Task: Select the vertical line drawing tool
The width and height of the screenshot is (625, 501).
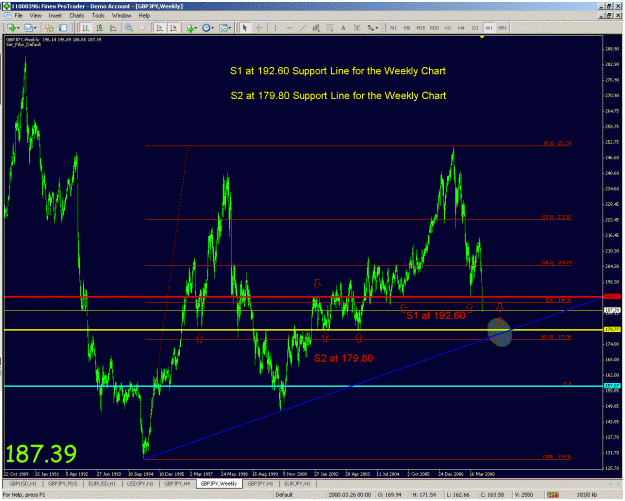Action: click(275, 28)
